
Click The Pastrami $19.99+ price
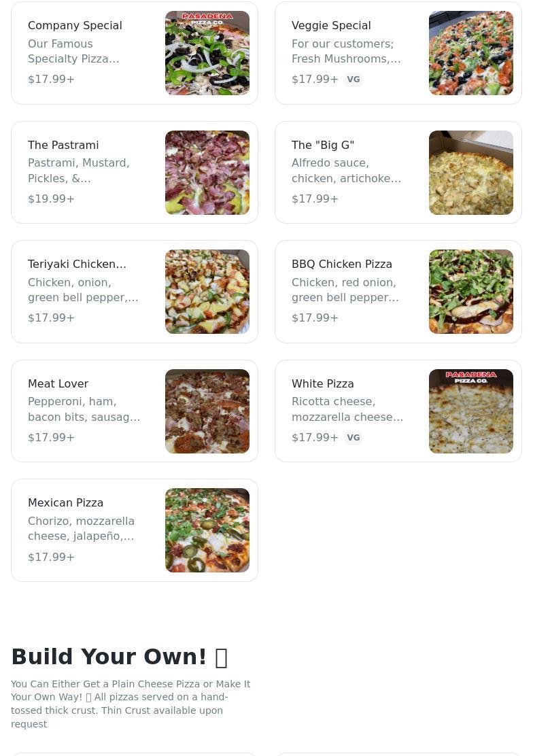(x=51, y=199)
